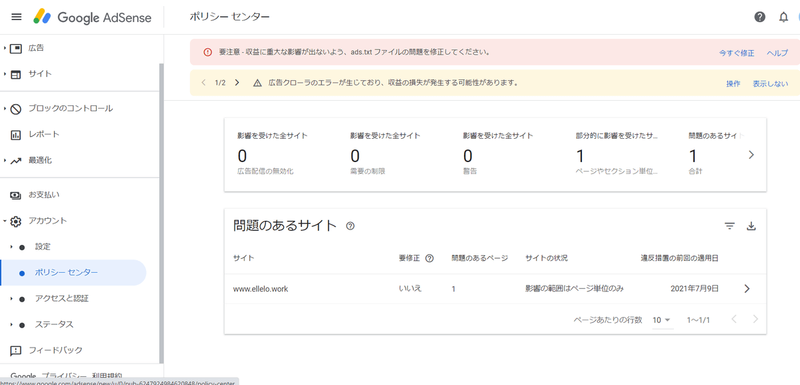Click the 2021年7月9日 date cell
The width and height of the screenshot is (800, 385).
pos(694,289)
